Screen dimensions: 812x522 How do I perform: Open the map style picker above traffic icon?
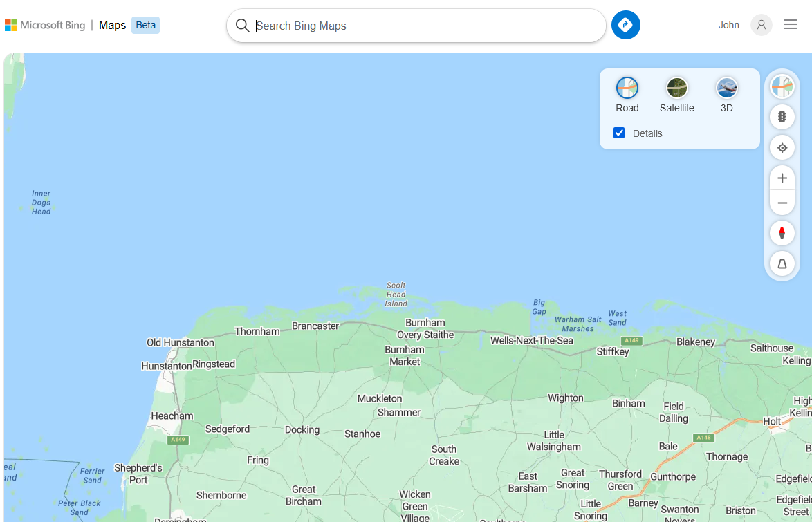click(x=782, y=87)
